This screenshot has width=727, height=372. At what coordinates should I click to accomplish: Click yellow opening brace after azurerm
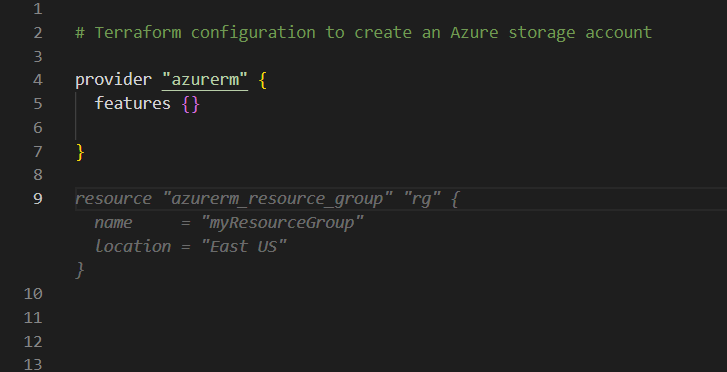(262, 80)
